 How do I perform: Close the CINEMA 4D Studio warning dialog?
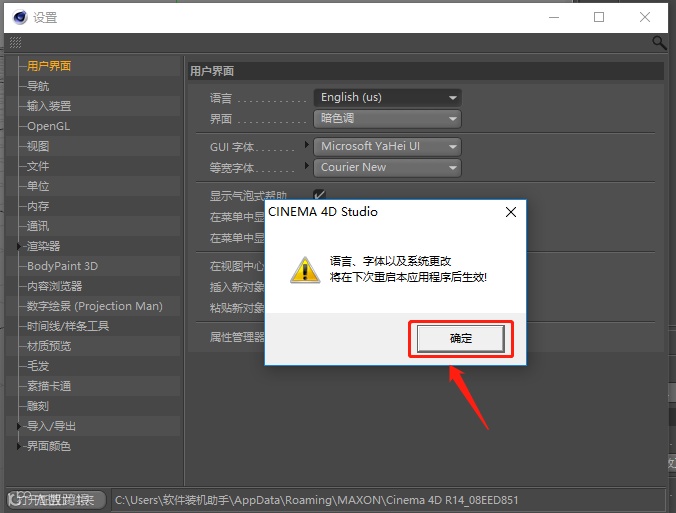pos(511,212)
